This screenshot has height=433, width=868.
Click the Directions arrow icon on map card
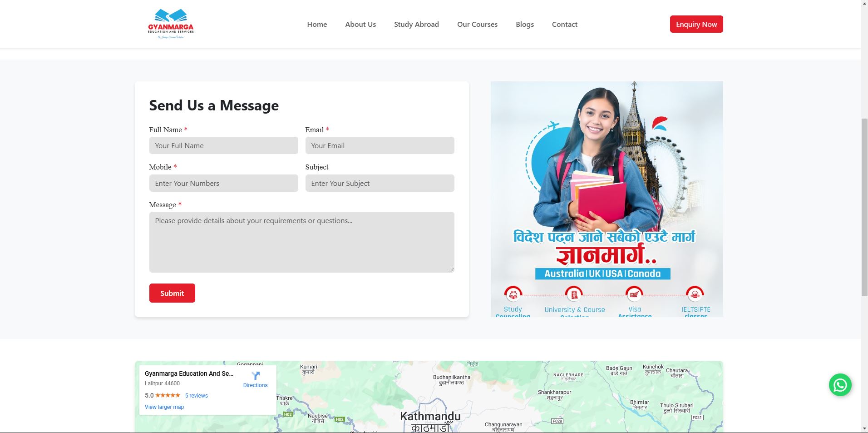point(256,376)
